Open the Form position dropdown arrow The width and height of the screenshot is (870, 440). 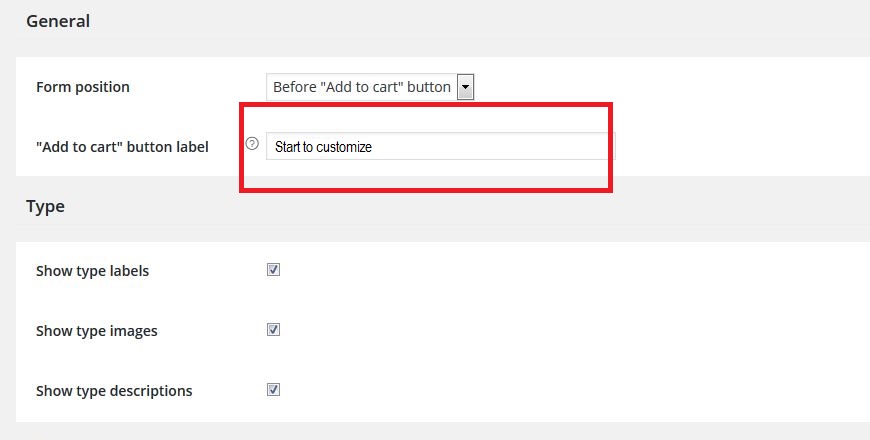point(466,87)
